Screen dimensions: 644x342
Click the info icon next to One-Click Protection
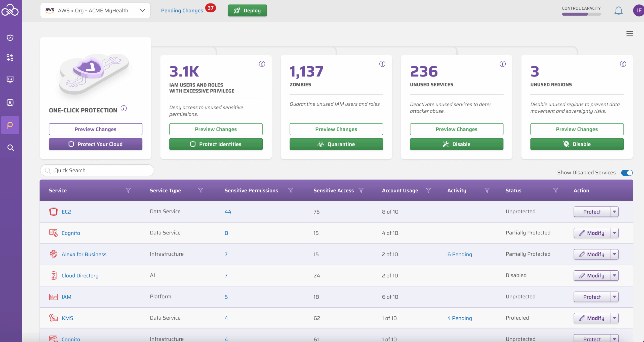coord(123,109)
